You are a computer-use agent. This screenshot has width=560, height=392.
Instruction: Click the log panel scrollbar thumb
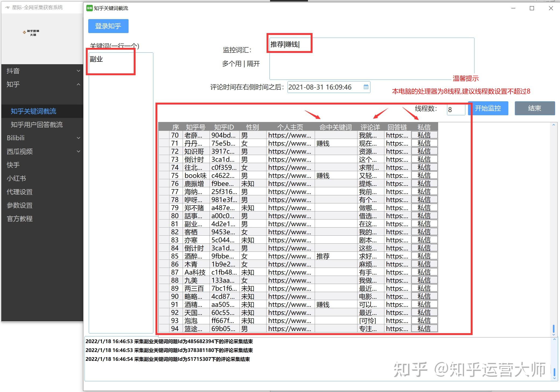554,372
